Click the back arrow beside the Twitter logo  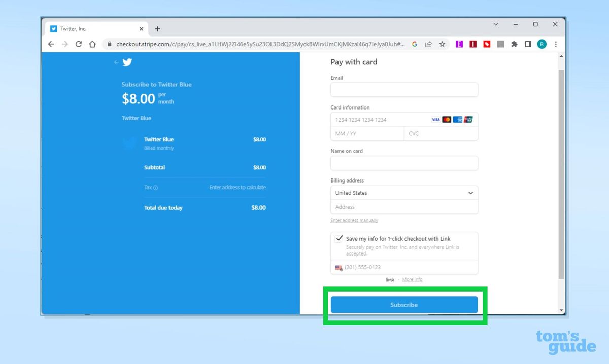[x=116, y=62]
